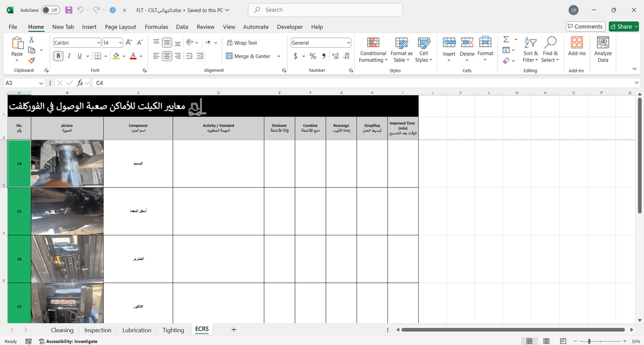Open the fill color yellow swatch

click(116, 56)
